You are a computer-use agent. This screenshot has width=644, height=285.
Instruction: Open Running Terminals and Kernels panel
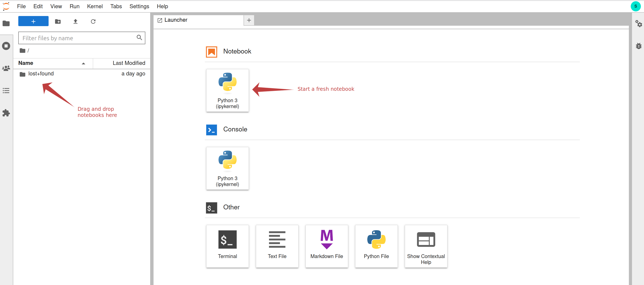point(6,46)
